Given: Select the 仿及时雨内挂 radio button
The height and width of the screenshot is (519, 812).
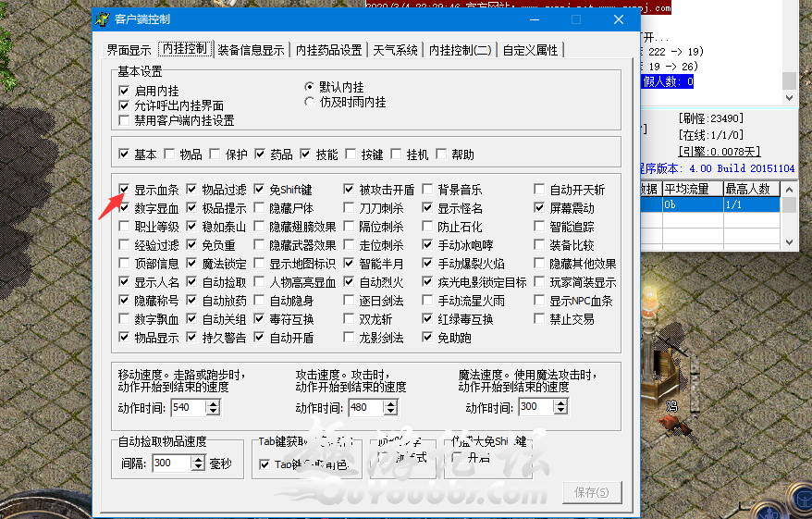Looking at the screenshot, I should click(x=310, y=102).
